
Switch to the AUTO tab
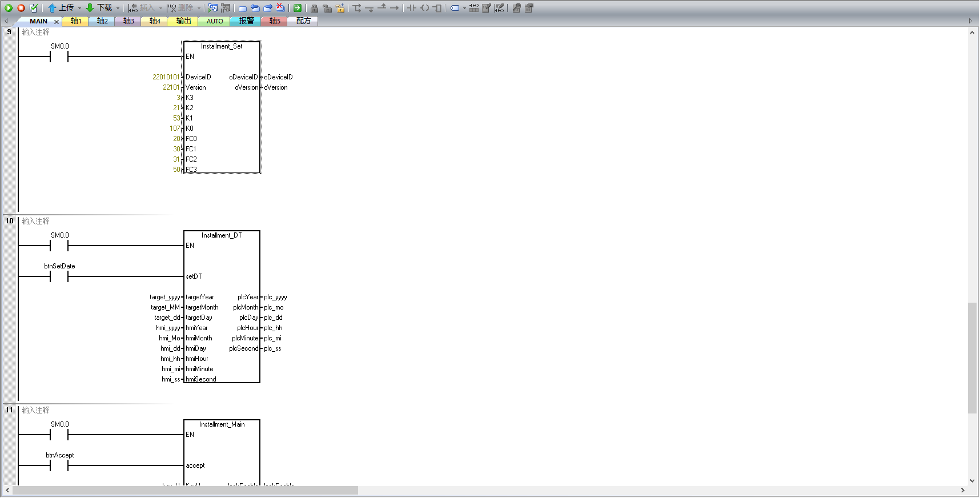tap(215, 21)
